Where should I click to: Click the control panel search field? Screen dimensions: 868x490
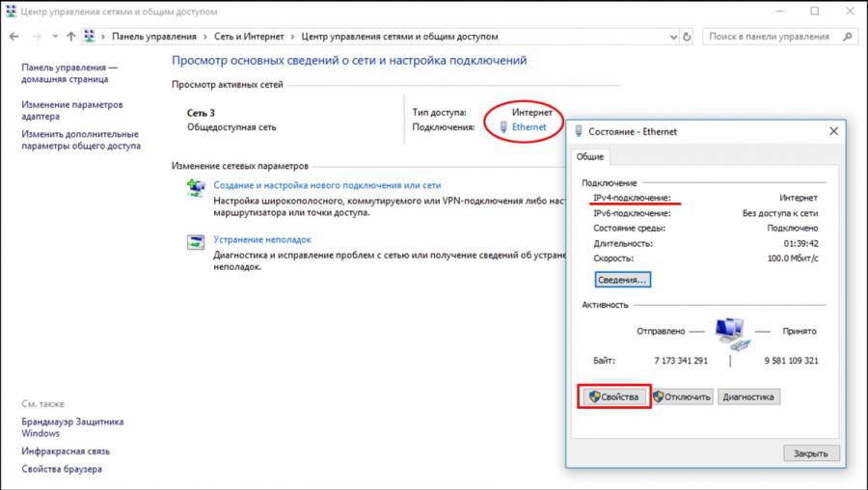(x=772, y=37)
